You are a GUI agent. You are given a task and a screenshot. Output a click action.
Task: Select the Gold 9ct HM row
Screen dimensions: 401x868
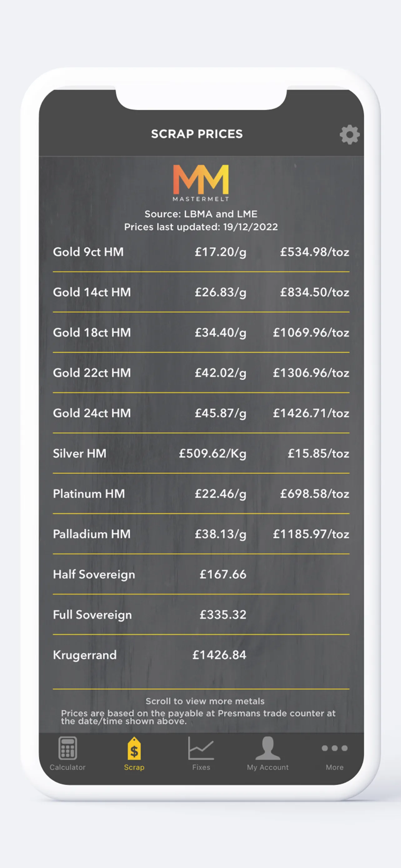click(x=201, y=252)
